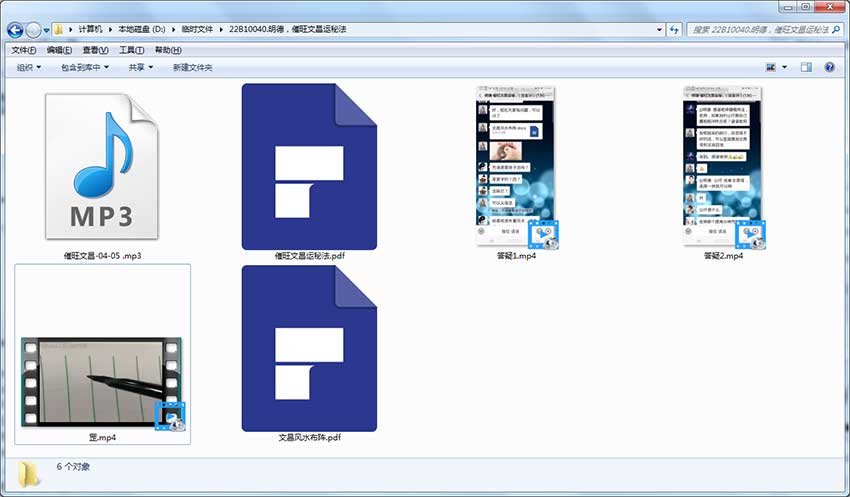Click the file name 文昌风水布阵.pdf
Screen dimensions: 850x497
(x=310, y=437)
